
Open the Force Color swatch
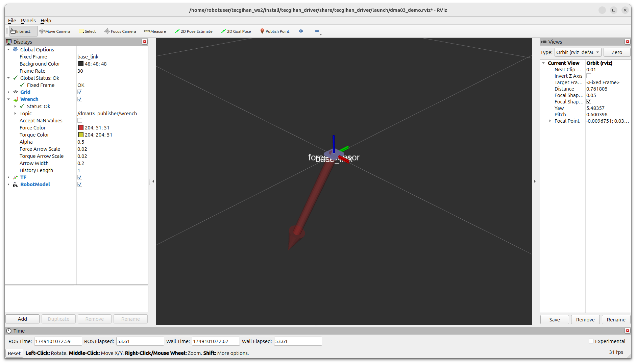pyautogui.click(x=81, y=127)
